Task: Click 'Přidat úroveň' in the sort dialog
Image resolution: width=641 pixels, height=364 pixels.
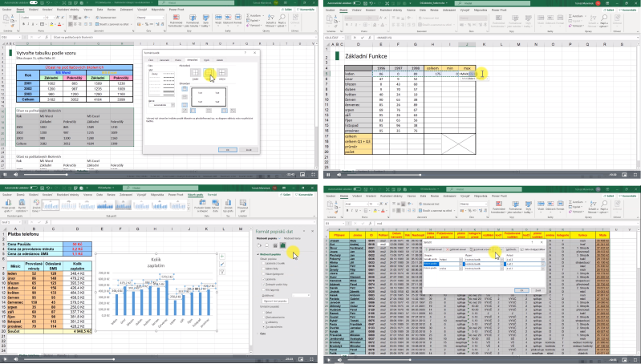Action: [x=434, y=249]
